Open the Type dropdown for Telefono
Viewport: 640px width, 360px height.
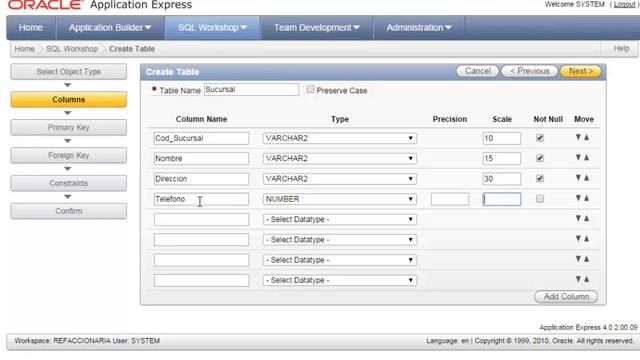340,199
